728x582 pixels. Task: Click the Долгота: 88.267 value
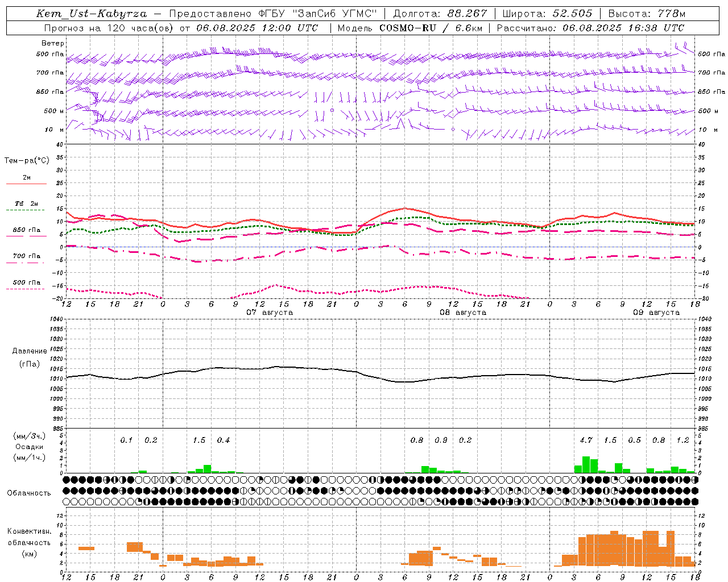tap(440, 14)
